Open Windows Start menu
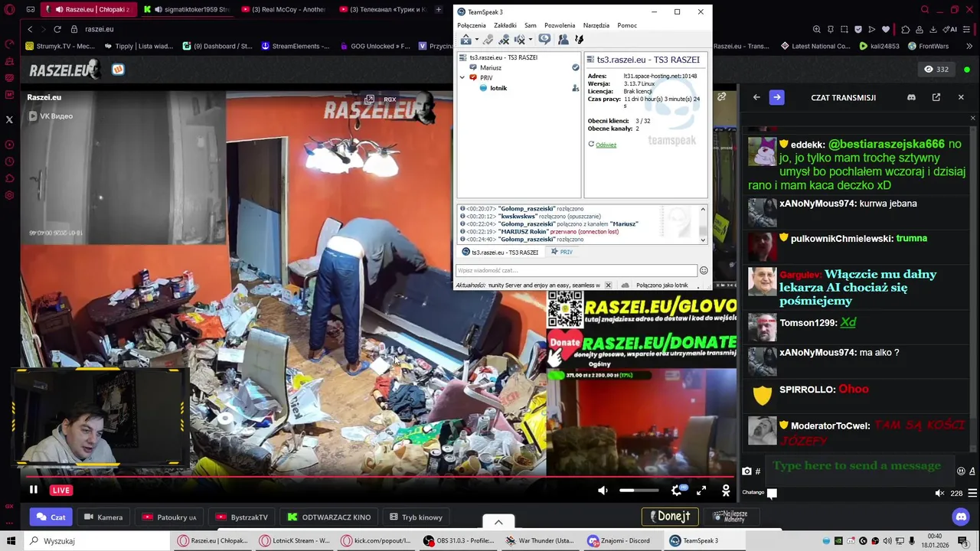This screenshot has width=980, height=551. pos(11,540)
